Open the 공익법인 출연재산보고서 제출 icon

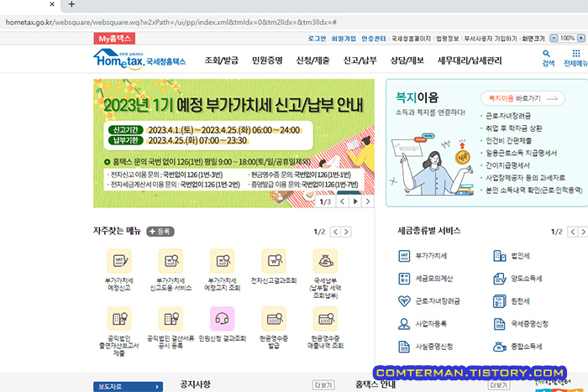[119, 319]
